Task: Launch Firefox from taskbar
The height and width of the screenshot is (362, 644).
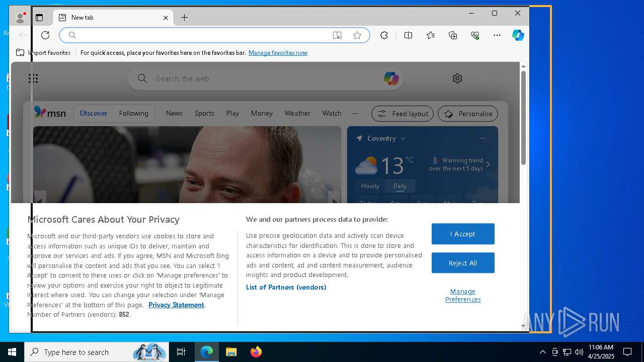Action: click(x=256, y=352)
